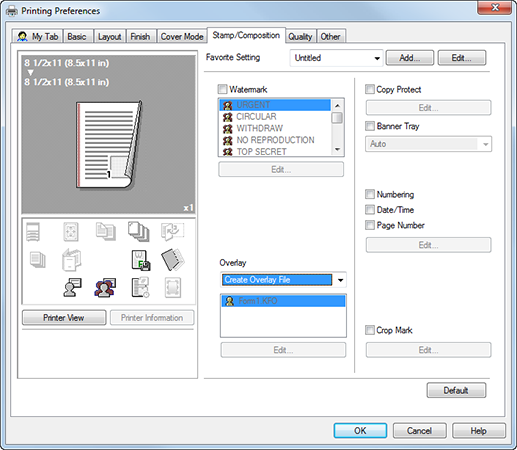Switch to the Cover Mode tab
Screen dimensions: 517x450
(182, 36)
